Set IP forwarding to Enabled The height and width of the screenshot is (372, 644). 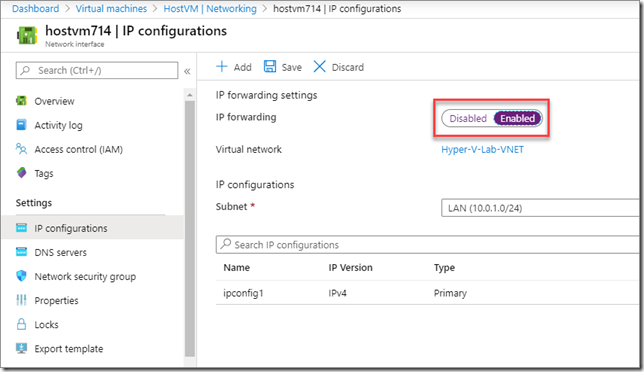(518, 118)
